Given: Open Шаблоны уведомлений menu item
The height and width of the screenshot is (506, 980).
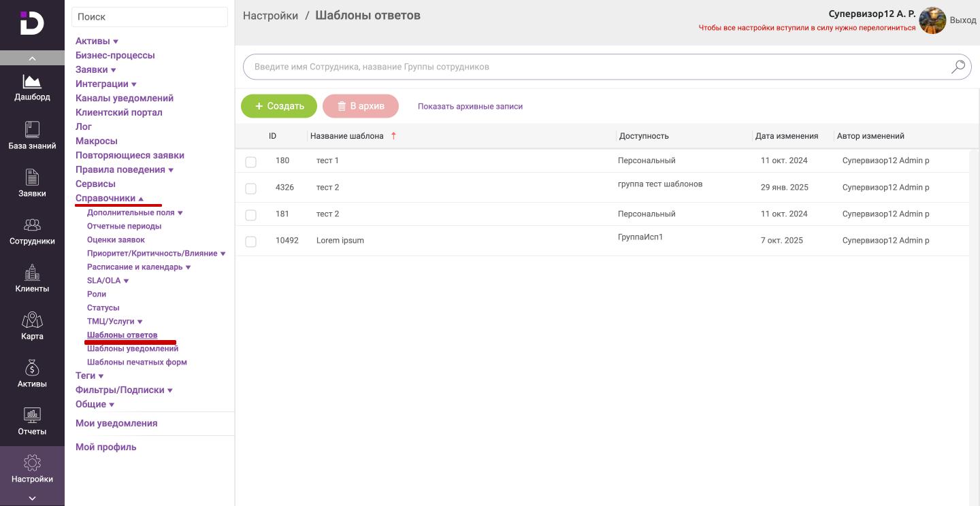Looking at the screenshot, I should coord(133,349).
